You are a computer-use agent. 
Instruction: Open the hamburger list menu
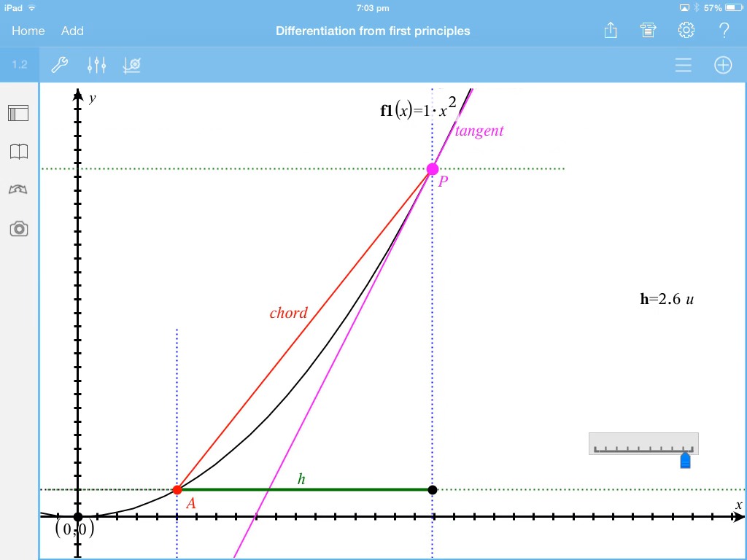pyautogui.click(x=683, y=65)
